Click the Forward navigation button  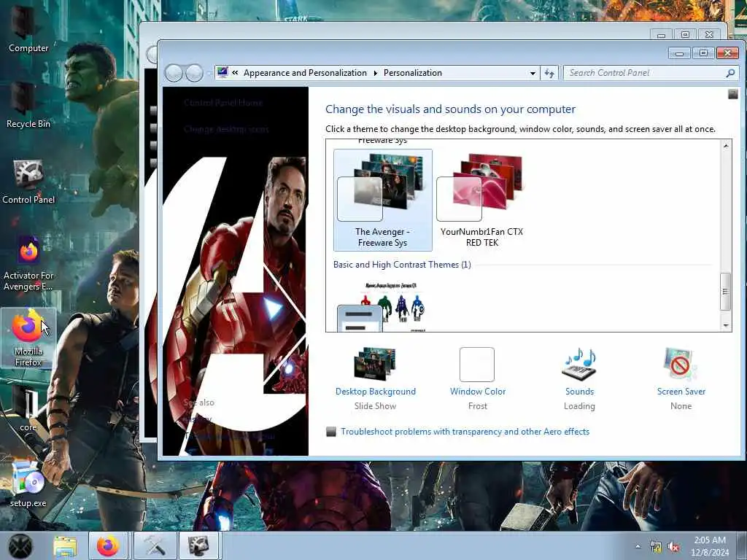(x=194, y=74)
